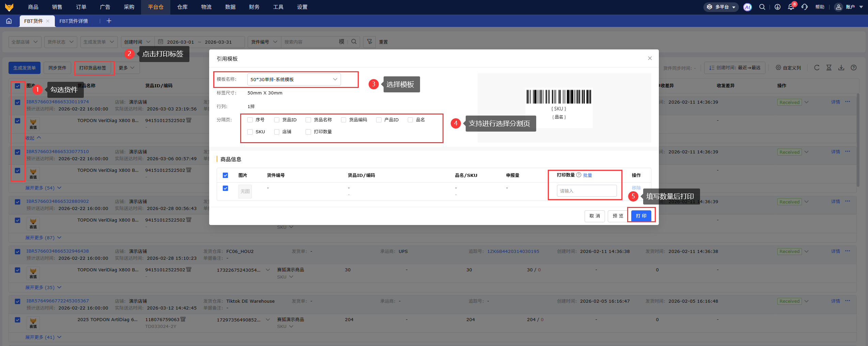
Task: Expand the 多平台 platform selector
Action: [x=721, y=7]
